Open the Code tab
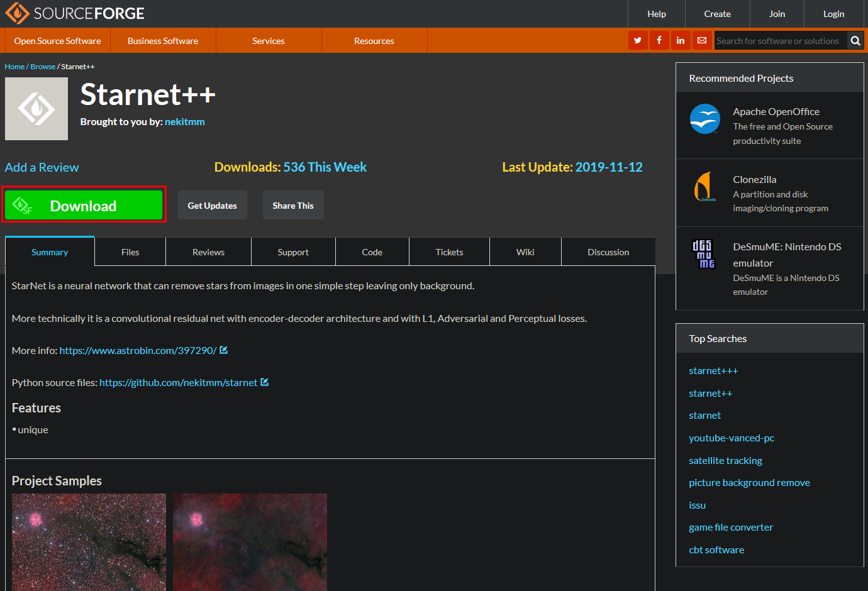Screen dimensions: 868x591 (x=372, y=252)
